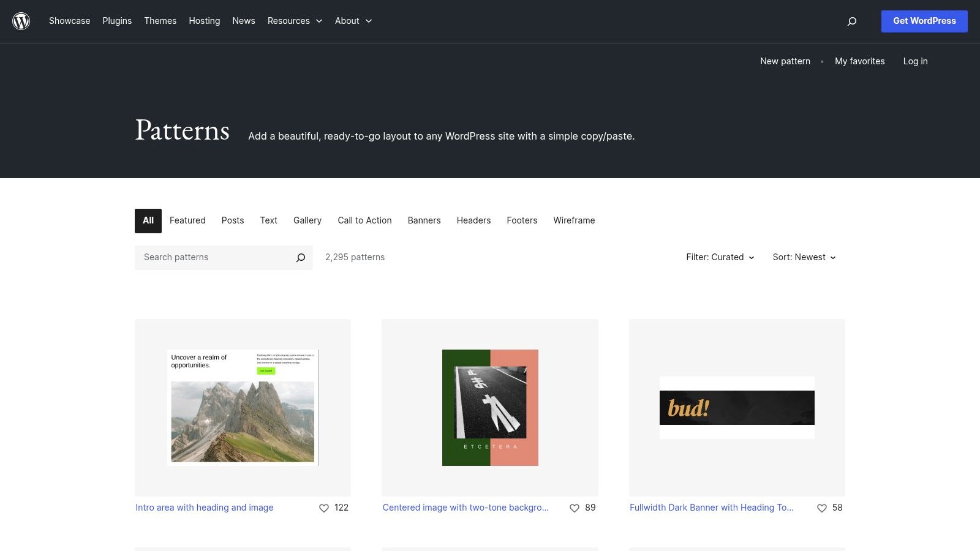Switch to the Gallery category
Screen dimensions: 980x551
[307, 220]
